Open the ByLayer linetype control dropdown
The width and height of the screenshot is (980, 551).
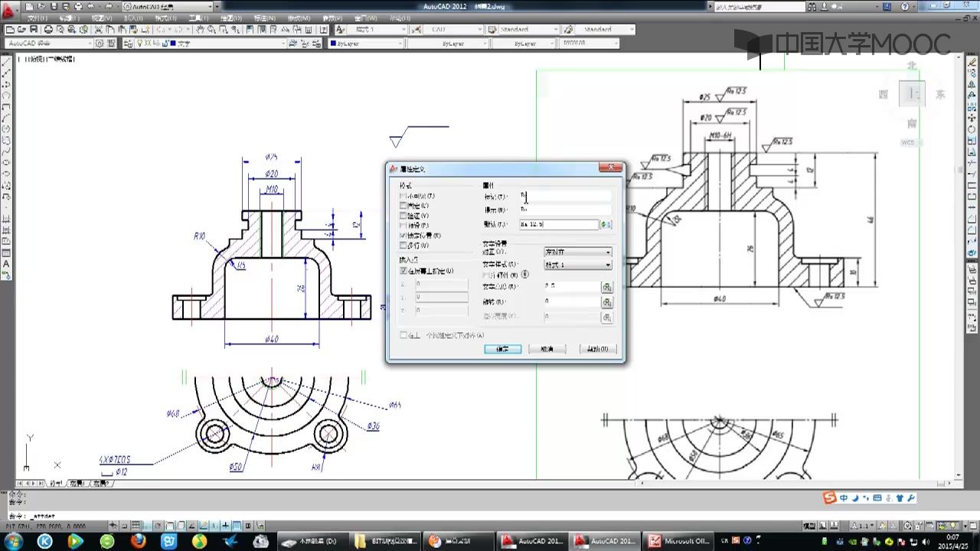click(448, 44)
